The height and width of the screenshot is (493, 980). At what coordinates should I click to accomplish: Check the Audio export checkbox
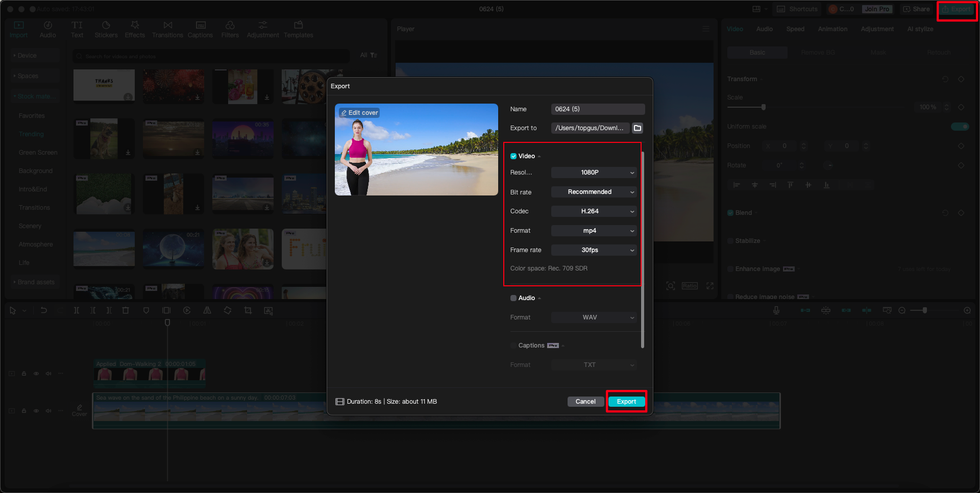[x=513, y=298]
